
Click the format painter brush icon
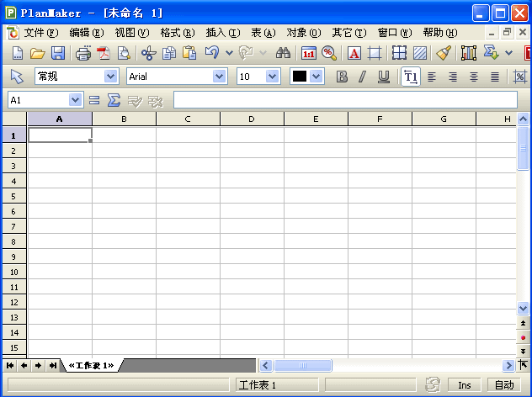(x=444, y=53)
